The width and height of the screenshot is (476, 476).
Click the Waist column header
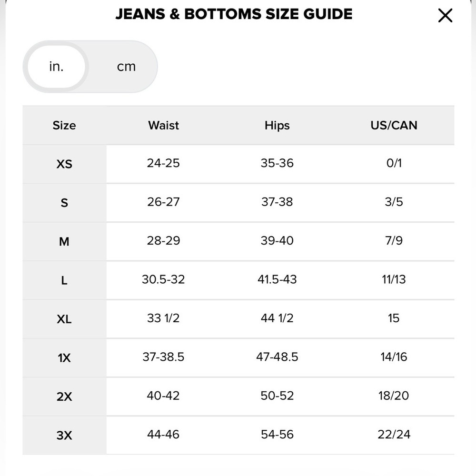click(163, 125)
